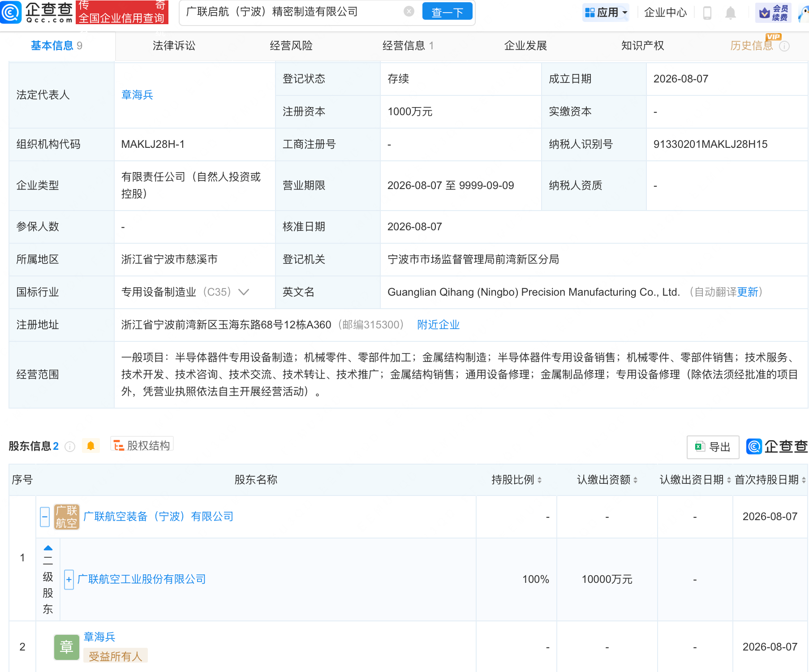Click organization code MAKLJ28H-1
This screenshot has width=809, height=672.
pyautogui.click(x=153, y=144)
